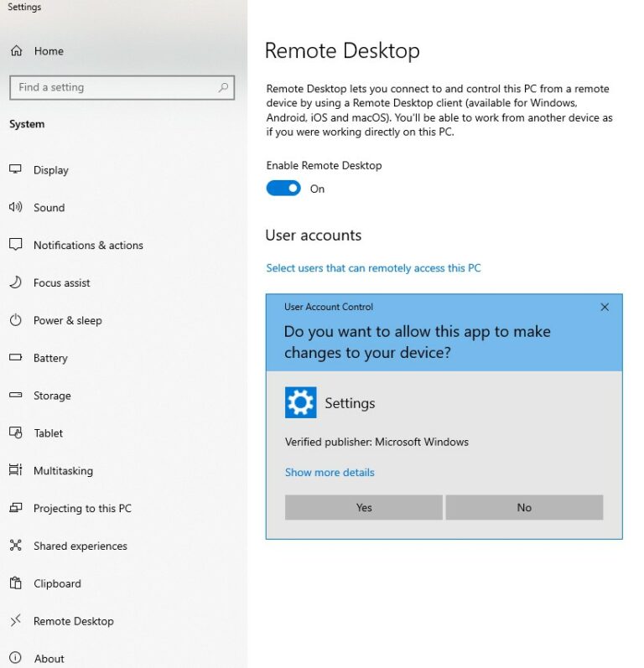Close the User Account Control dialog

(x=605, y=308)
